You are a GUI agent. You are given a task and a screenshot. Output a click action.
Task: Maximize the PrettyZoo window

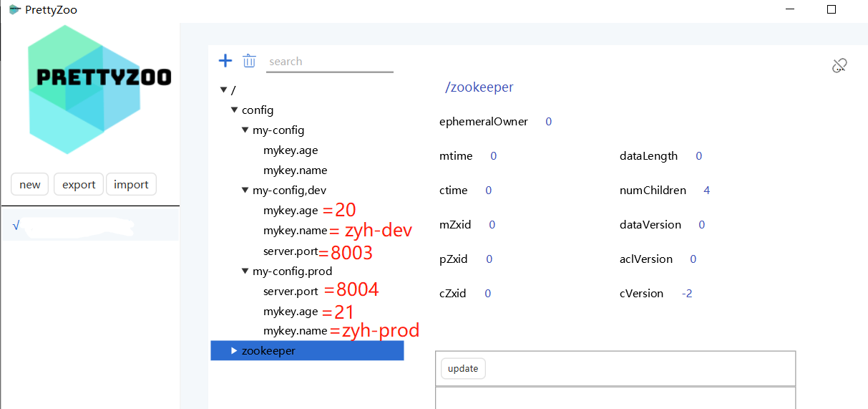(832, 9)
